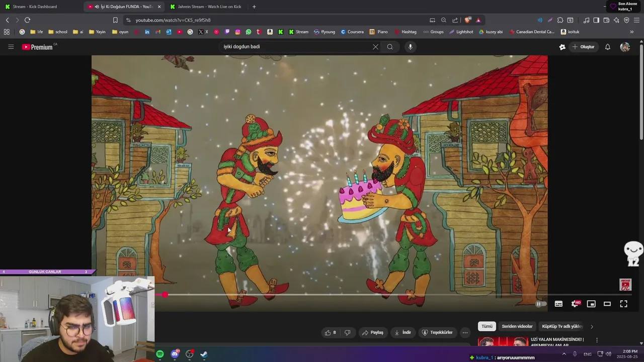Mute the tab via speaker icon

click(97, 7)
